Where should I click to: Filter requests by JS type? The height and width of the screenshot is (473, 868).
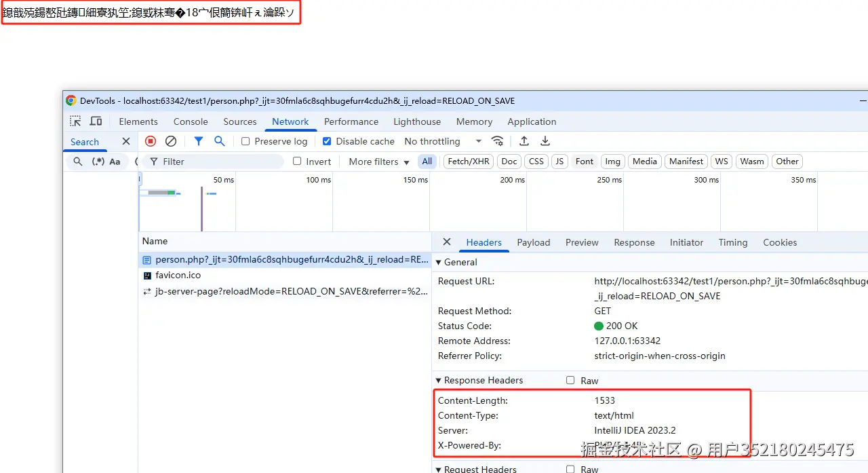(559, 162)
